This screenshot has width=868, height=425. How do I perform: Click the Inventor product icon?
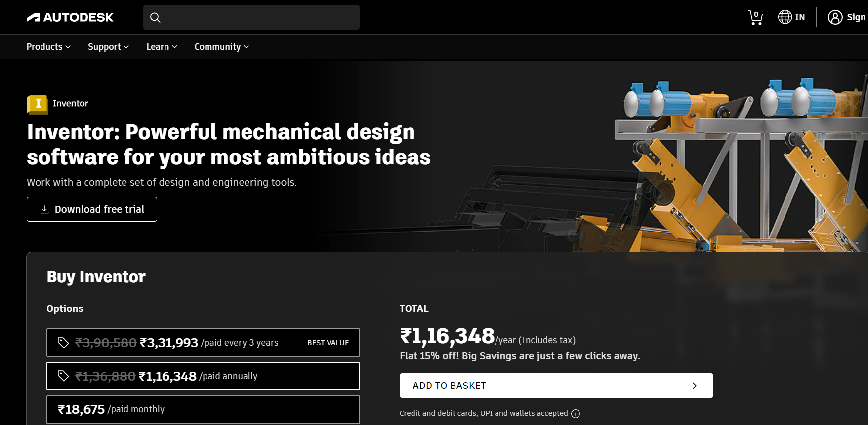(x=38, y=104)
